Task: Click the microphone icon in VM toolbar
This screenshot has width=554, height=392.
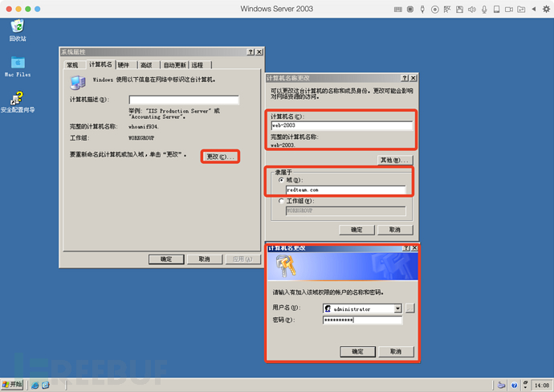Action: point(484,10)
